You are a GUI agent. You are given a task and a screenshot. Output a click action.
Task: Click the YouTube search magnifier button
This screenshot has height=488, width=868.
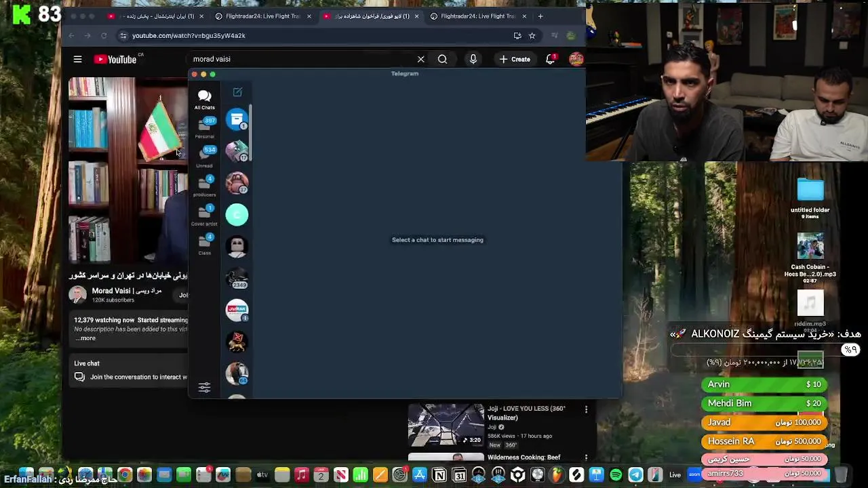point(442,59)
